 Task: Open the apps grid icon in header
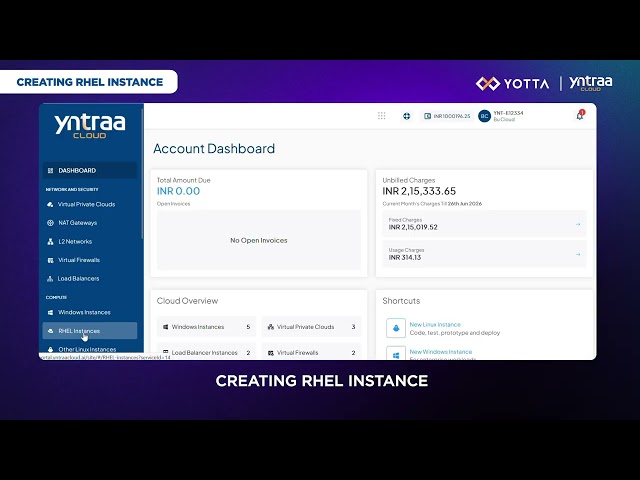point(382,116)
